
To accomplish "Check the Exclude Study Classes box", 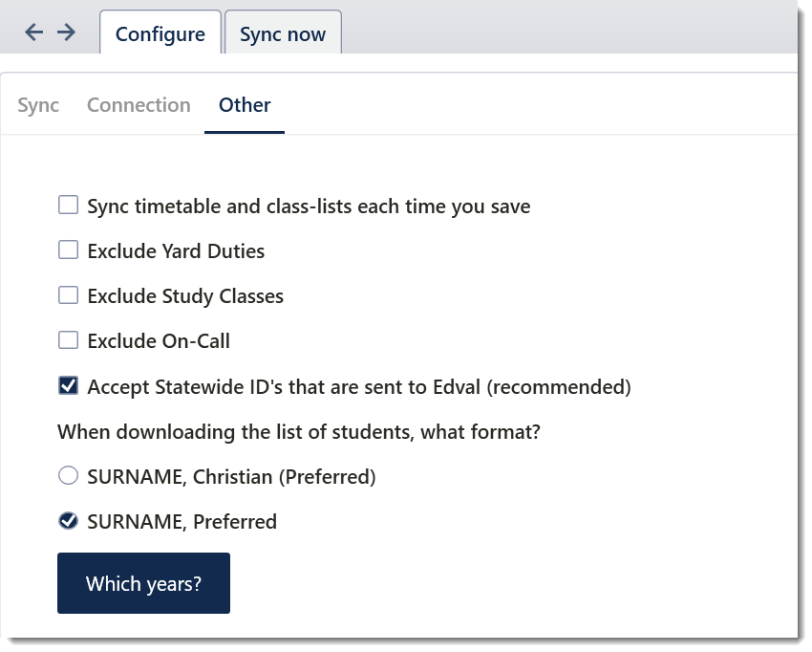I will (68, 295).
